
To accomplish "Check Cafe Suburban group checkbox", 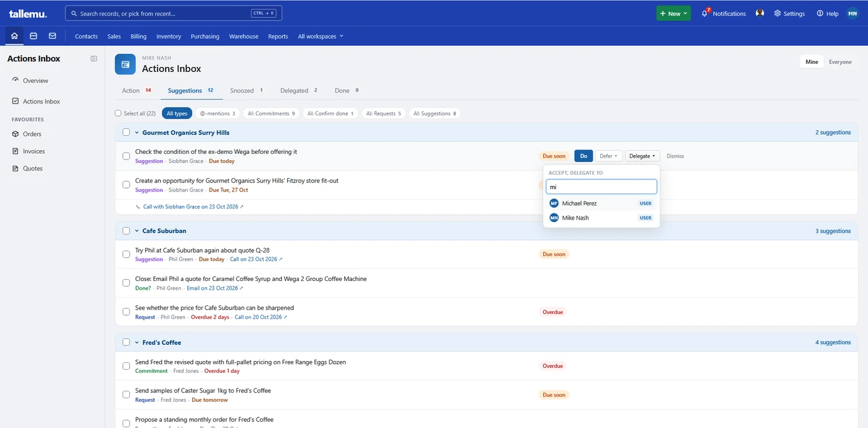I will (126, 231).
